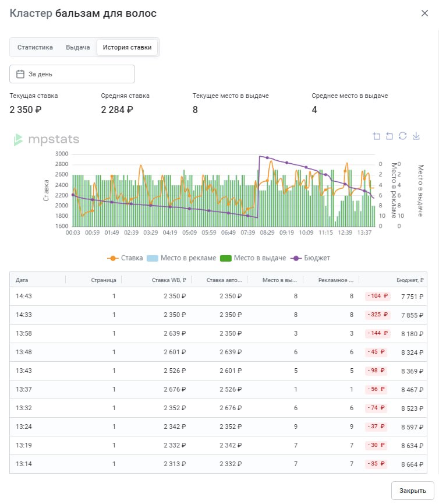
Task: Click the chart restore refresh icon
Action: pos(403,136)
